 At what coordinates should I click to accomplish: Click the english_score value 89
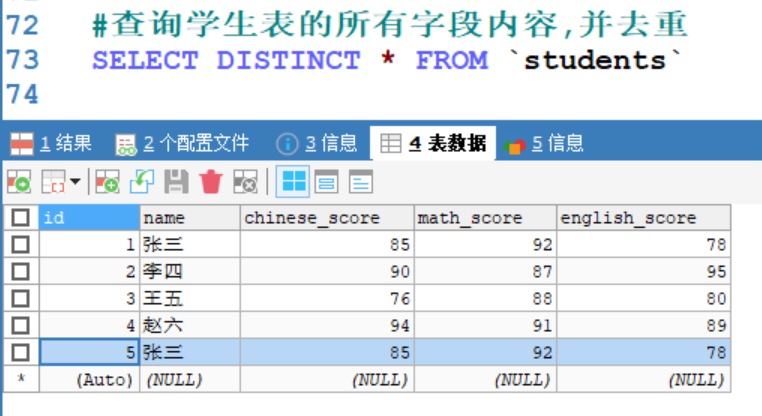(x=644, y=326)
